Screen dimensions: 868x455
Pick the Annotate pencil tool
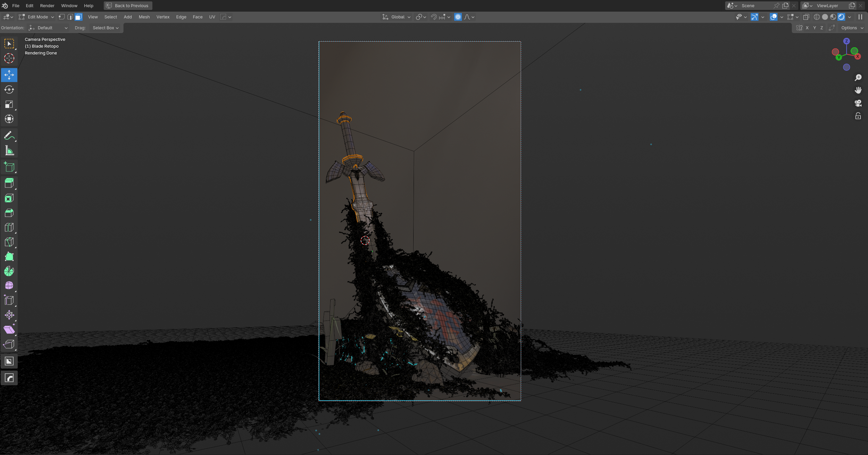[x=9, y=135]
